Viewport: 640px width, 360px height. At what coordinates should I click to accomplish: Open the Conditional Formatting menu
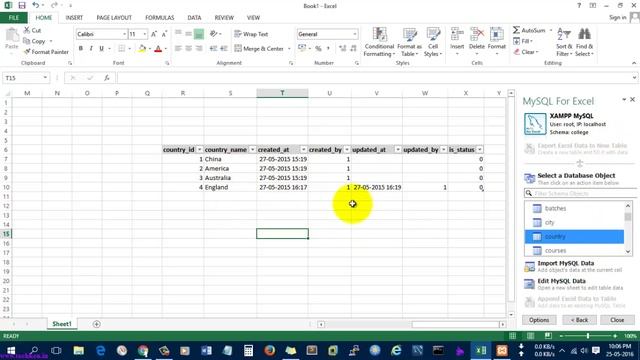coord(379,42)
